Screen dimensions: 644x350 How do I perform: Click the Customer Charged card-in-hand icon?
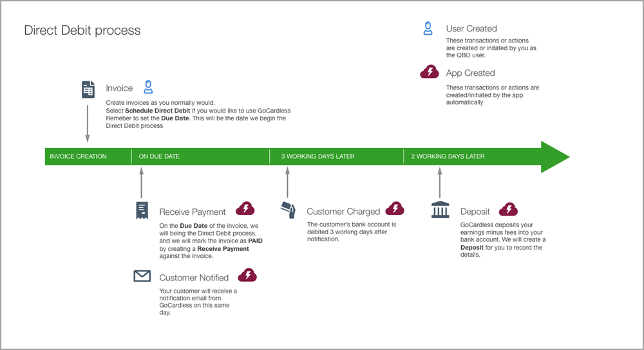[x=288, y=210]
